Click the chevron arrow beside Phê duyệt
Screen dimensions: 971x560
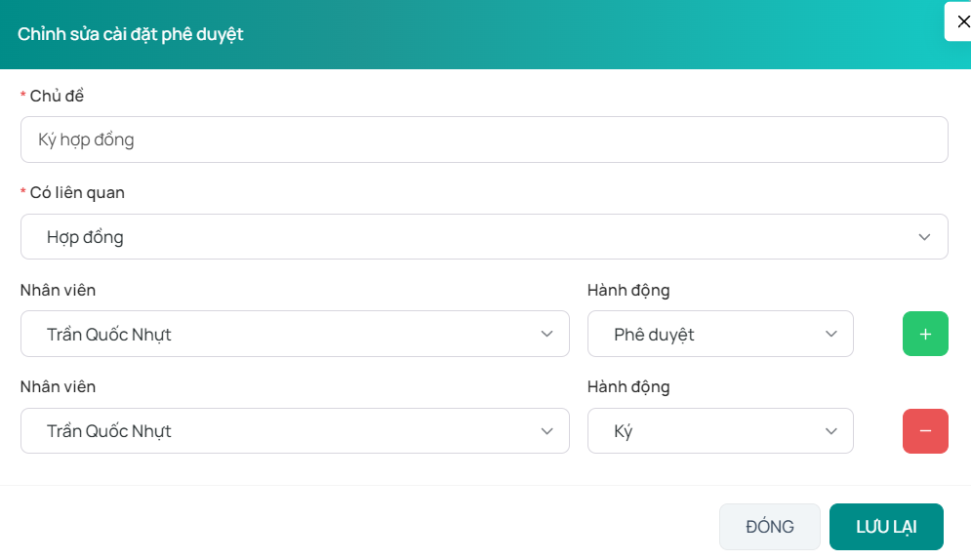click(x=831, y=334)
